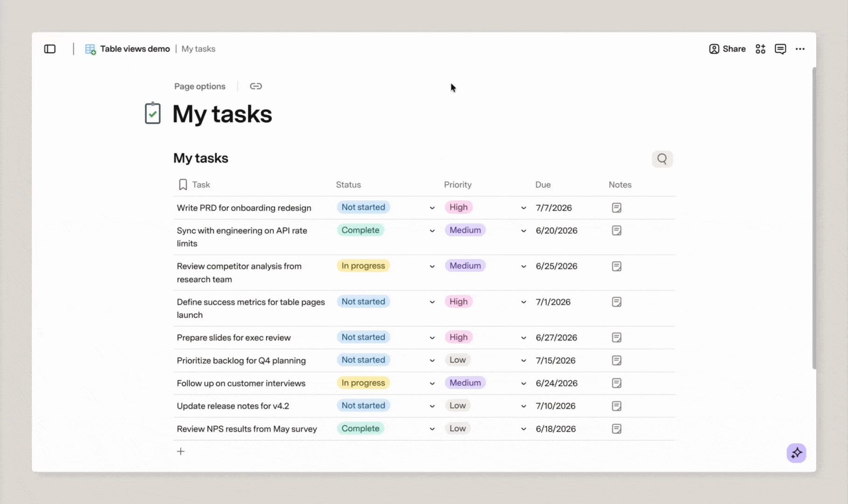Click the Status column header
The image size is (848, 504).
click(x=348, y=185)
